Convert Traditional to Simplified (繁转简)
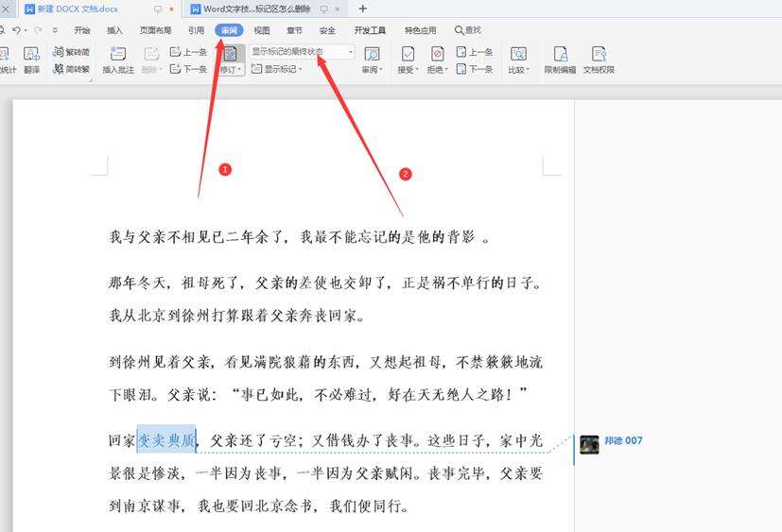782x532 pixels. (71, 52)
